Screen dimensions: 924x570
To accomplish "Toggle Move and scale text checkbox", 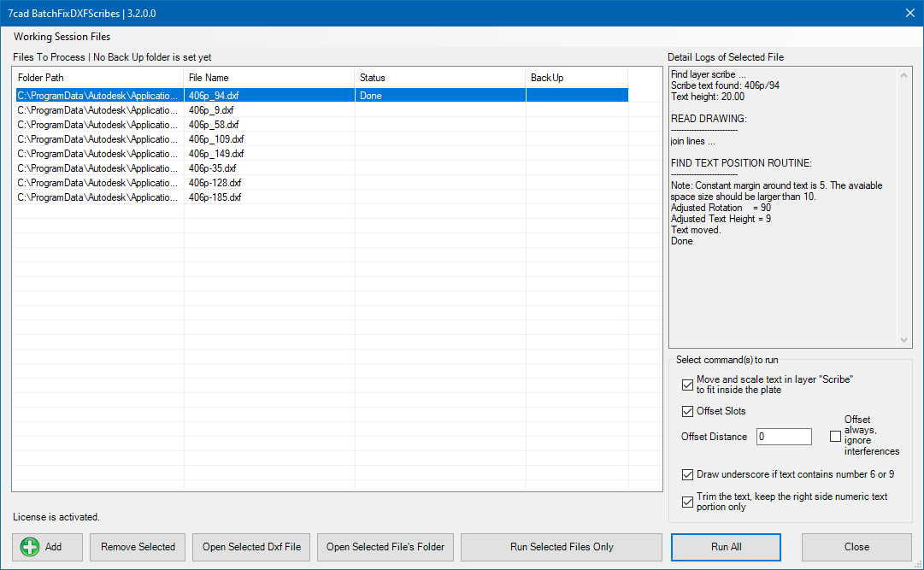I will 688,385.
